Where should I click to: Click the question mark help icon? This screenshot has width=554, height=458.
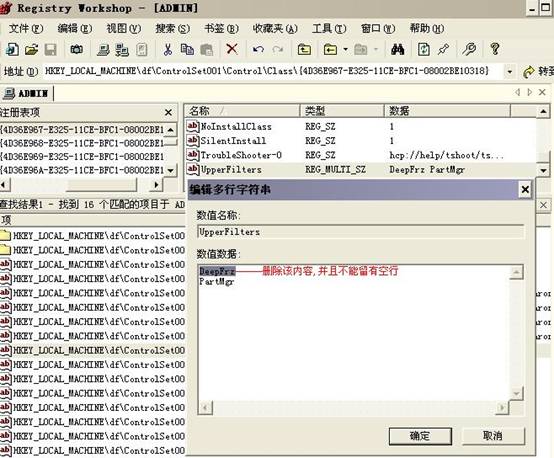[x=495, y=49]
